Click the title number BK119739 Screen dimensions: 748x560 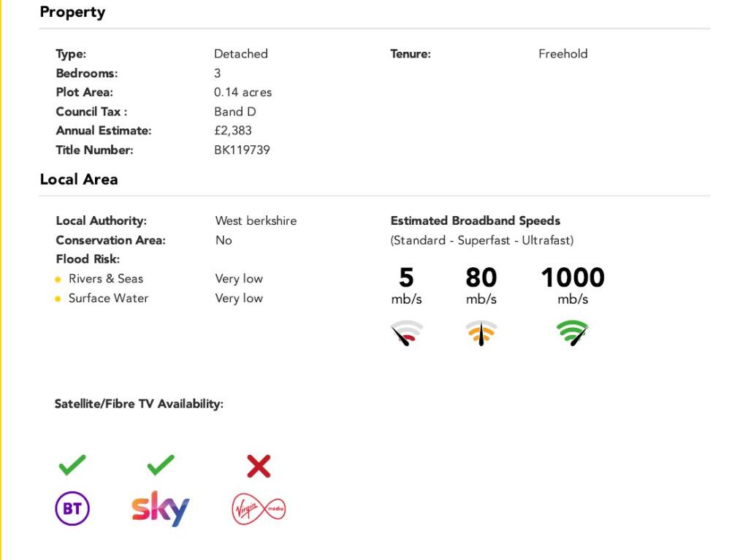coord(242,150)
